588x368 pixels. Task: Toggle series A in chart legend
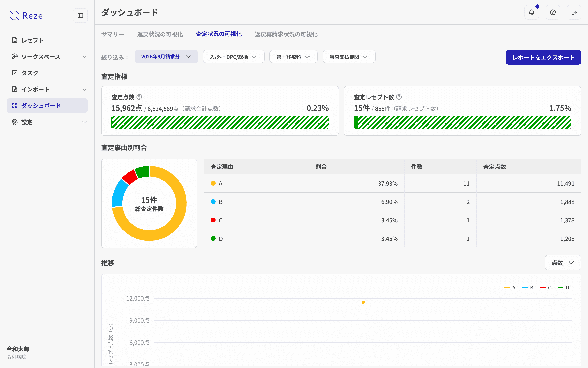click(x=510, y=288)
